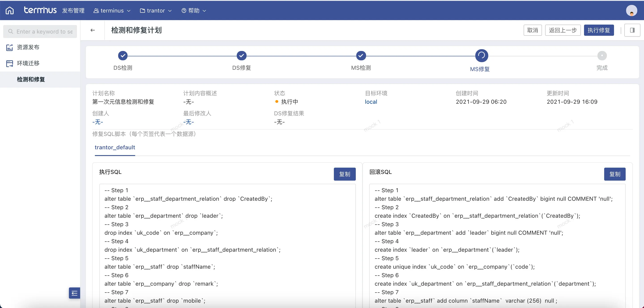Click inside the 执行SQL script text area
The width and height of the screenshot is (644, 308).
coord(228,246)
